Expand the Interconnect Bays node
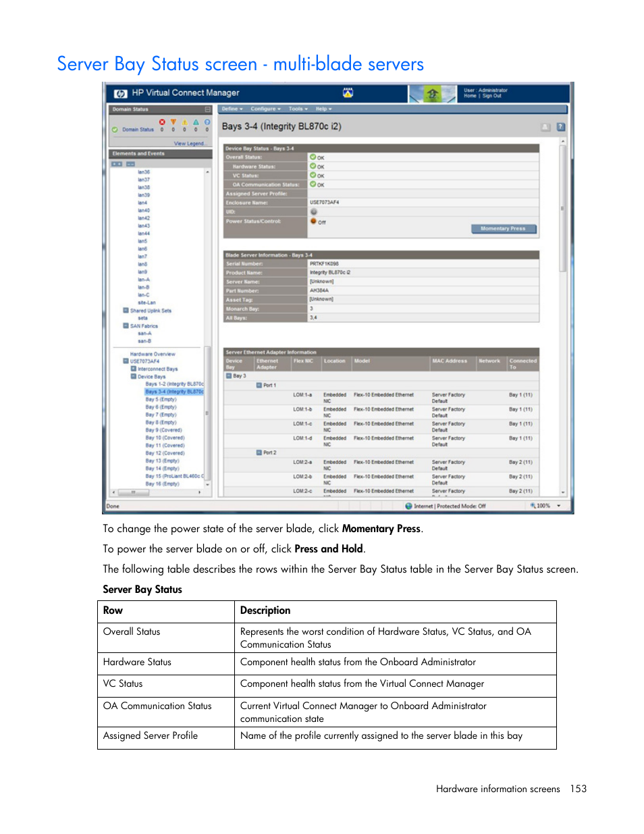644x834 pixels. tap(133, 369)
